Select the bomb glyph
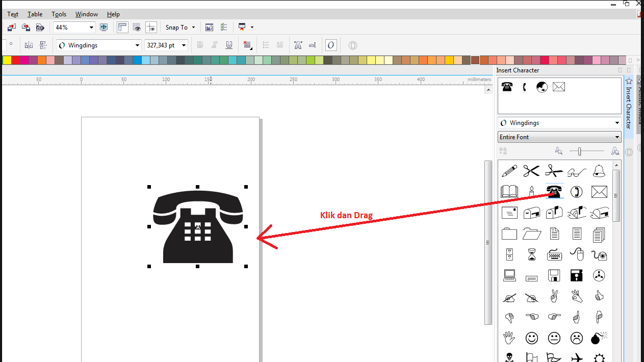 tap(599, 338)
